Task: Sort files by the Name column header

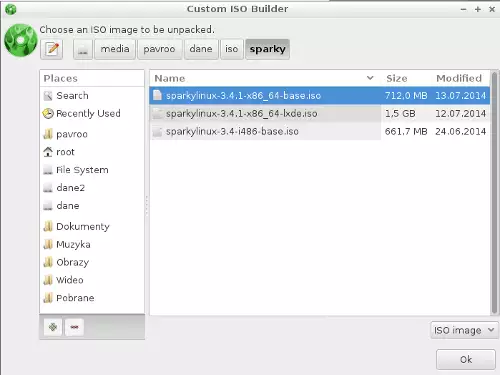Action: pos(265,78)
